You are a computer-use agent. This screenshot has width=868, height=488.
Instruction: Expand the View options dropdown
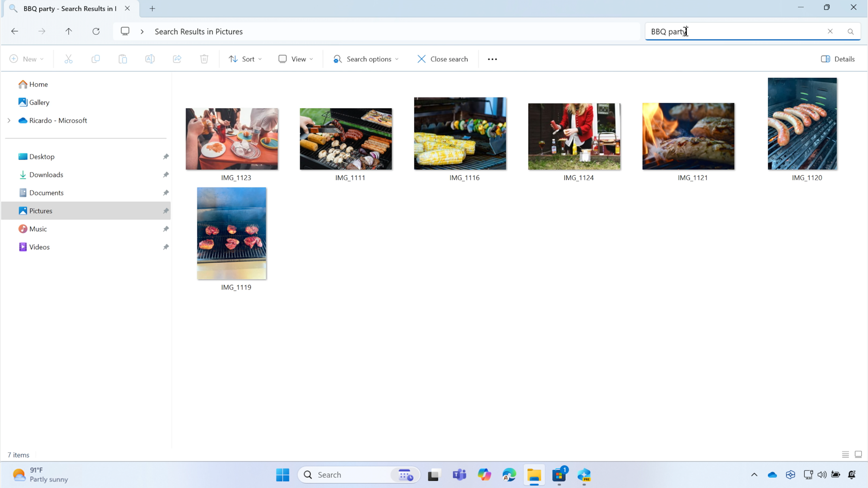tap(295, 59)
